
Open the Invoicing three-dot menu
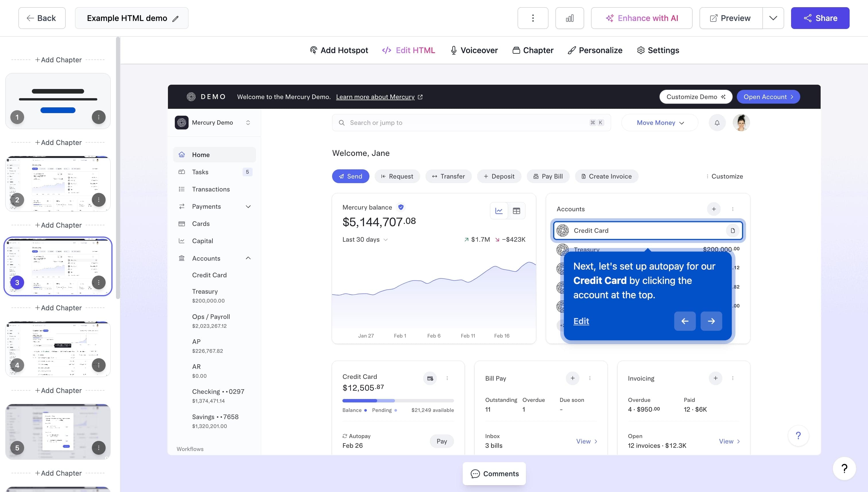coord(733,378)
